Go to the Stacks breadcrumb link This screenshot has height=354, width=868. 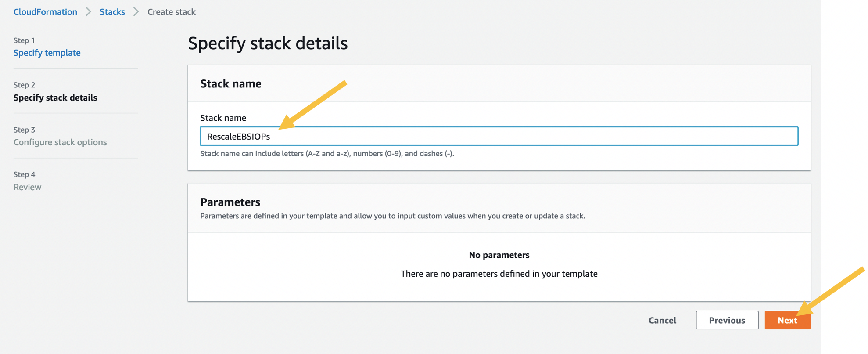pyautogui.click(x=112, y=12)
